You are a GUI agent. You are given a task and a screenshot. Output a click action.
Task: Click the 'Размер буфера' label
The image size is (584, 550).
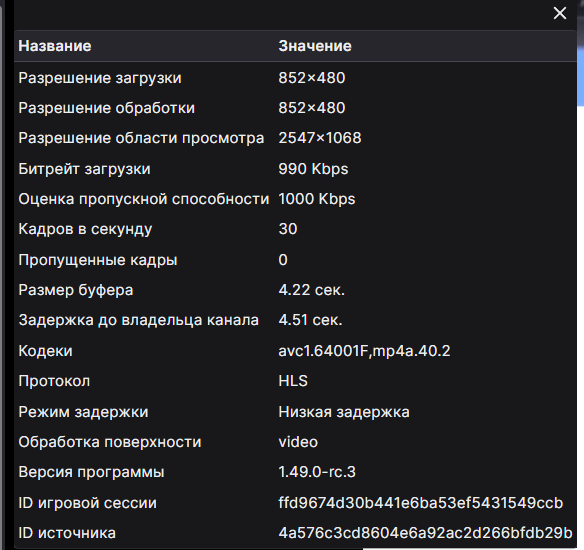[76, 290]
